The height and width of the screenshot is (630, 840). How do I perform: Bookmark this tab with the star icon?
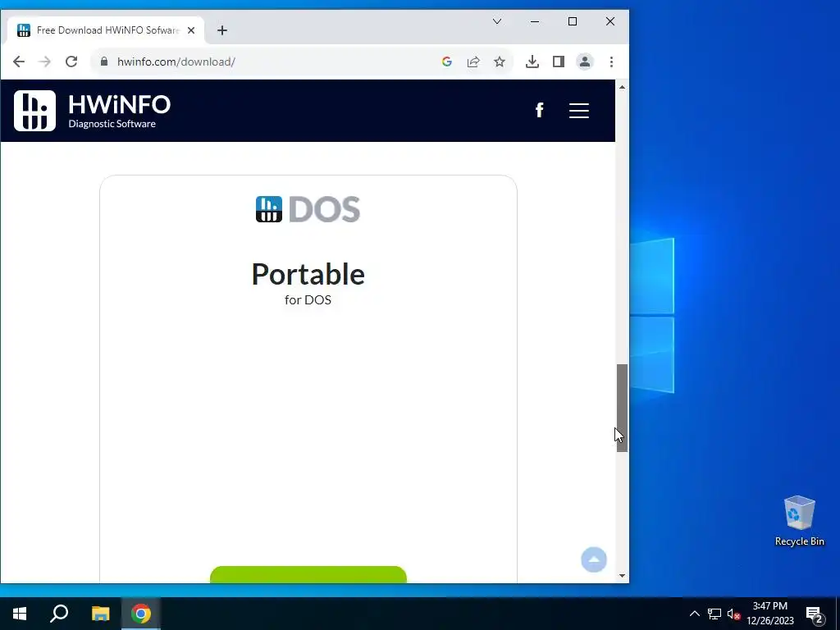500,62
